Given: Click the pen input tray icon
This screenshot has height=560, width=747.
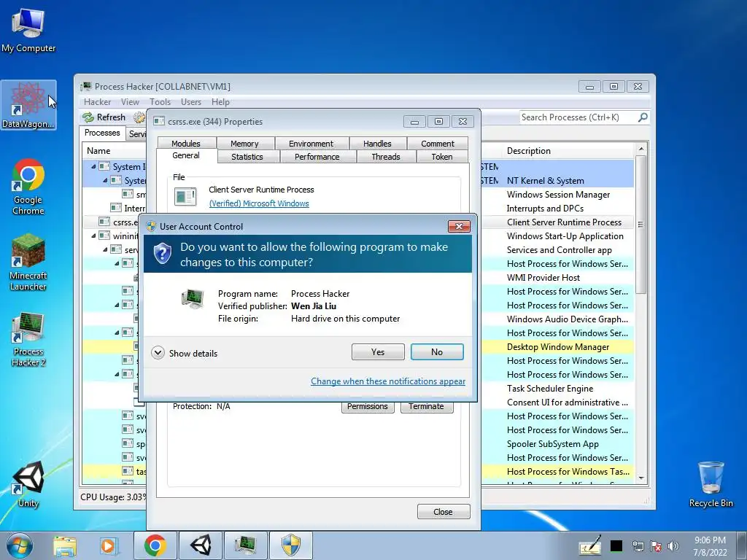Looking at the screenshot, I should [589, 545].
